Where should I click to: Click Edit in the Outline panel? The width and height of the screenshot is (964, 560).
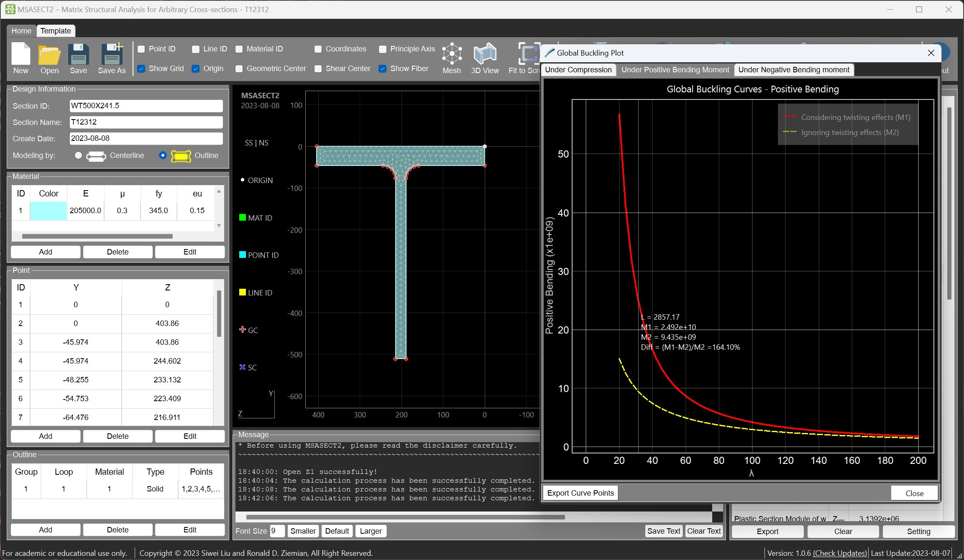(190, 529)
